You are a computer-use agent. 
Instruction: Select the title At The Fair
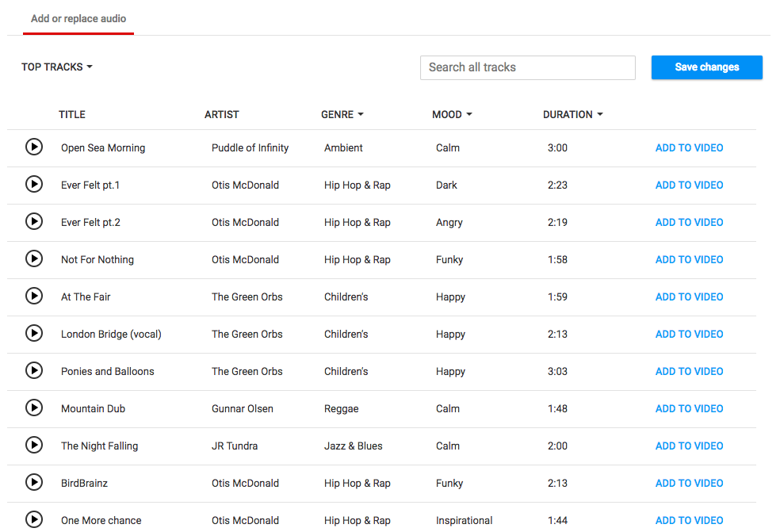[86, 297]
